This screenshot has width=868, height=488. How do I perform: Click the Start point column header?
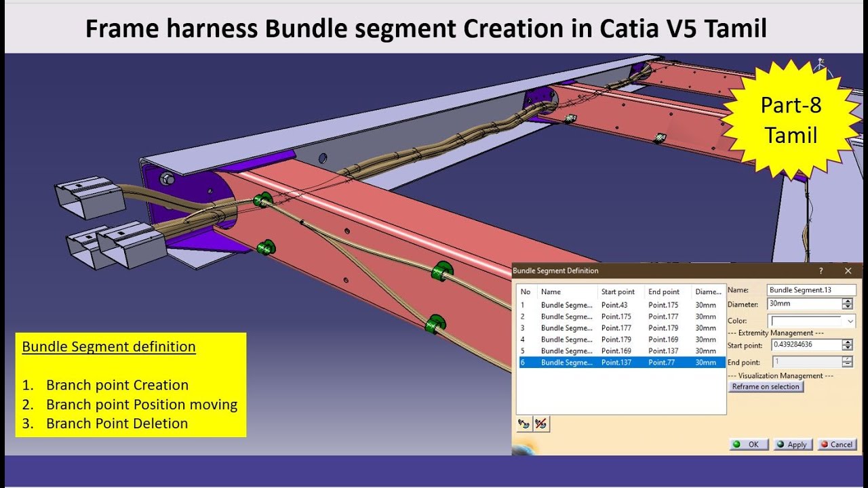coord(621,291)
